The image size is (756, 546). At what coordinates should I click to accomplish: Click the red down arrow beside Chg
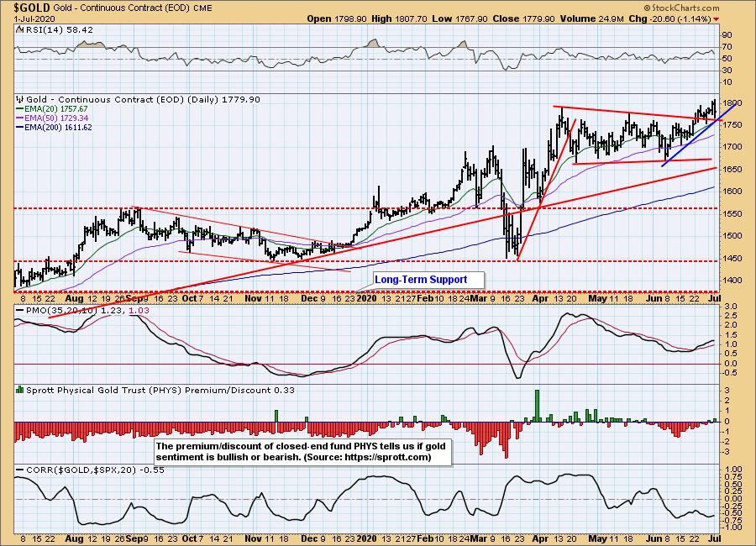[716, 19]
